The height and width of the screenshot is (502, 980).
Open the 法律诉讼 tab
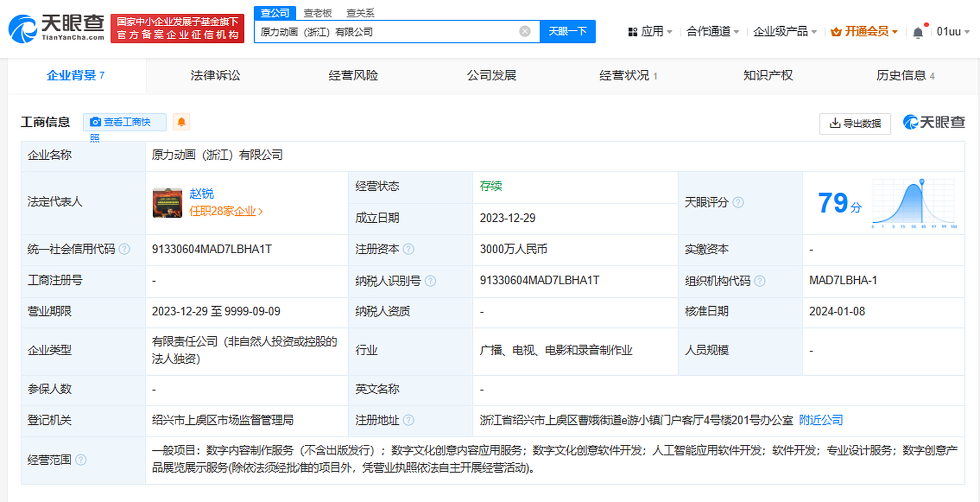215,75
